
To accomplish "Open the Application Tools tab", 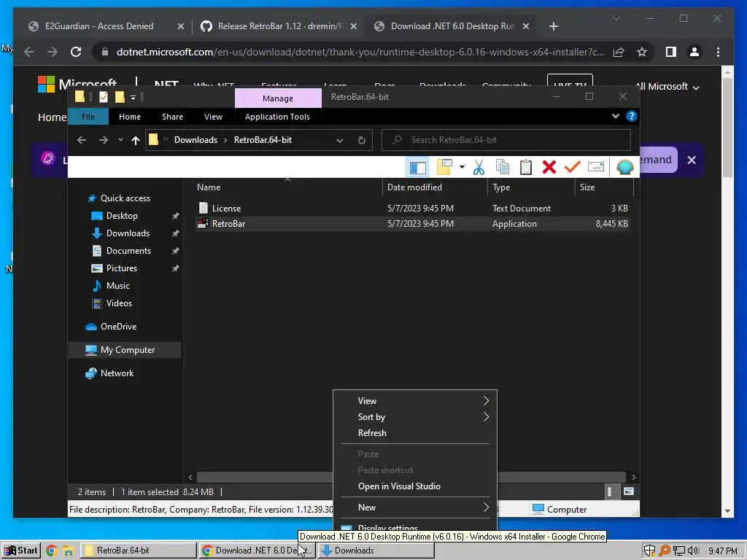I will (x=277, y=117).
